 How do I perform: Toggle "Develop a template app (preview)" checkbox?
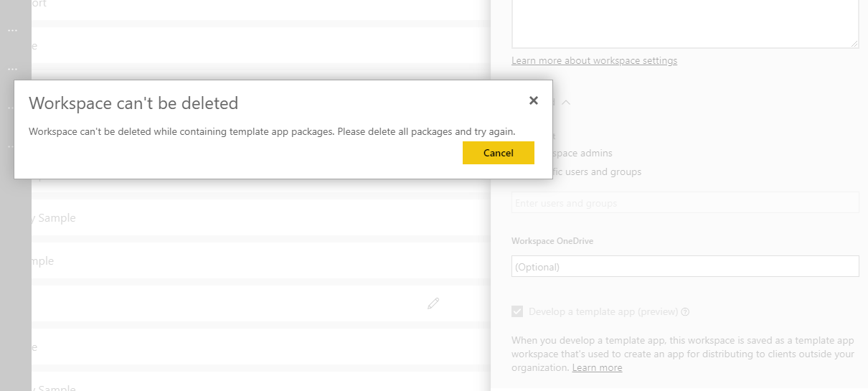click(517, 311)
